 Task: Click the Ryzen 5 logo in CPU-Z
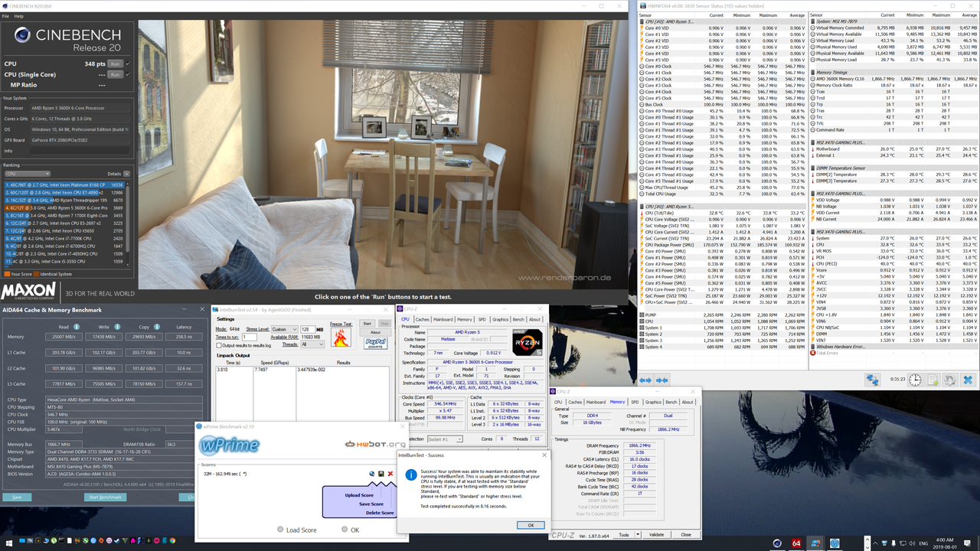(528, 341)
